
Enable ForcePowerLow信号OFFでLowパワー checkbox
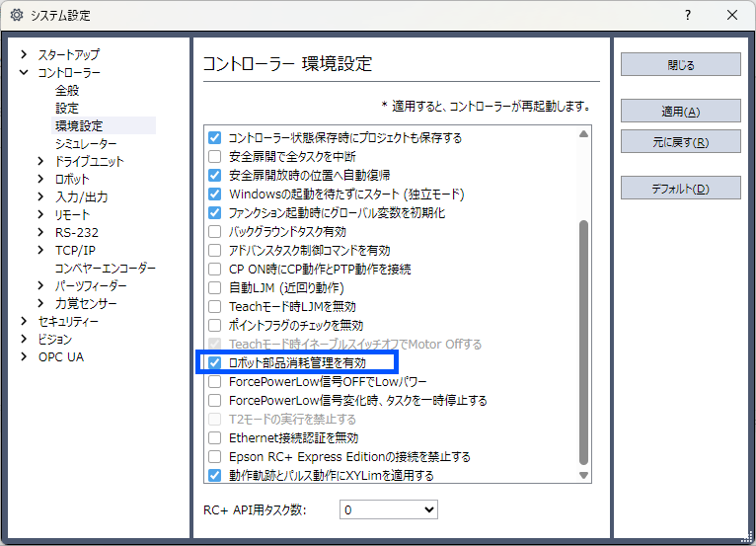coord(214,381)
